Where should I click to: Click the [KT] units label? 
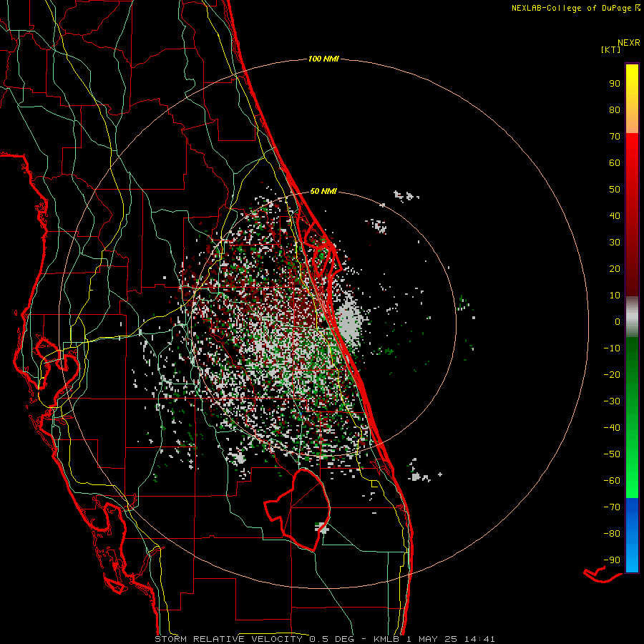(611, 49)
